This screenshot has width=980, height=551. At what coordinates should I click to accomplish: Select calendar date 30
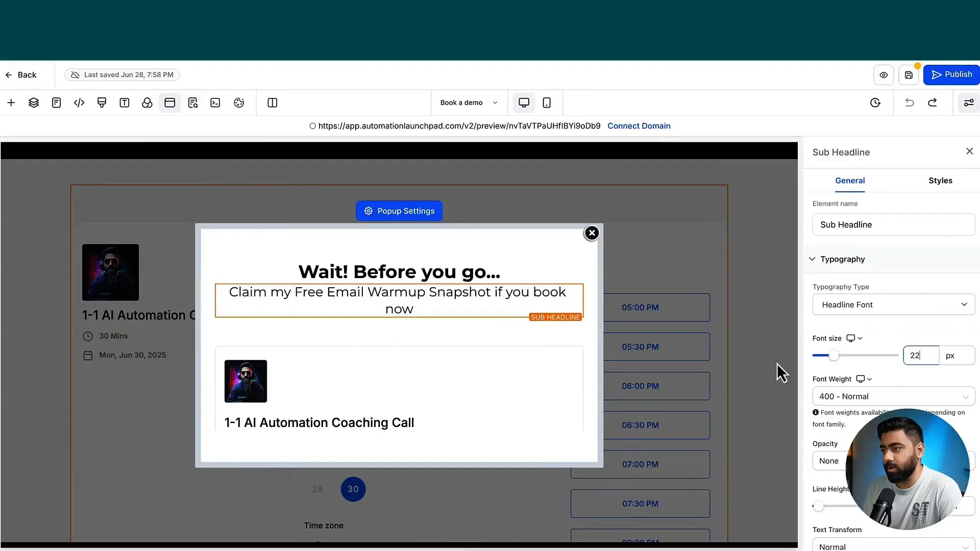tap(353, 489)
